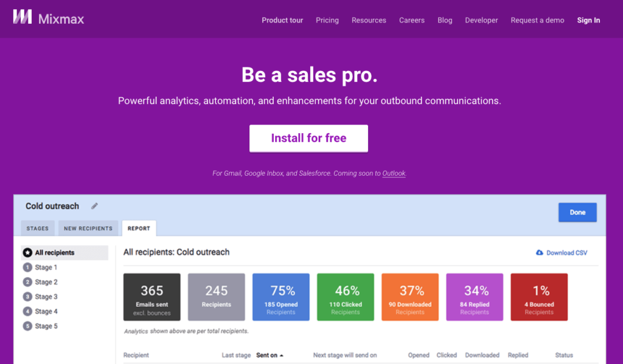Sort the table by Opened column
Viewport: 623px width, 364px height.
419,355
